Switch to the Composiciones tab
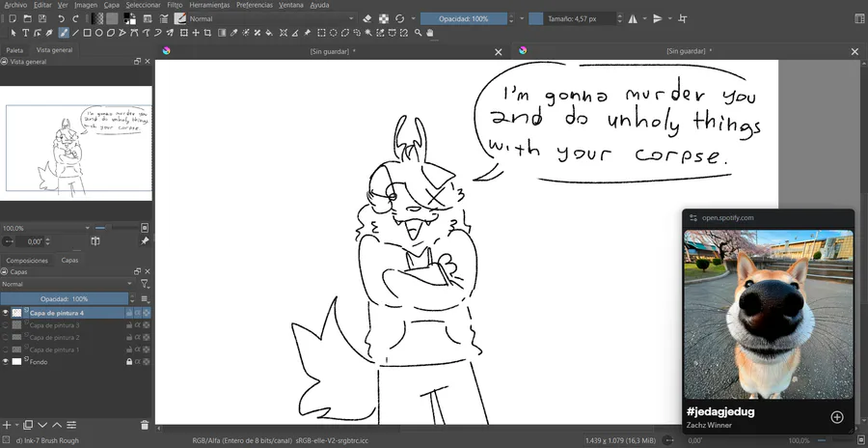868x448 pixels. (27, 260)
